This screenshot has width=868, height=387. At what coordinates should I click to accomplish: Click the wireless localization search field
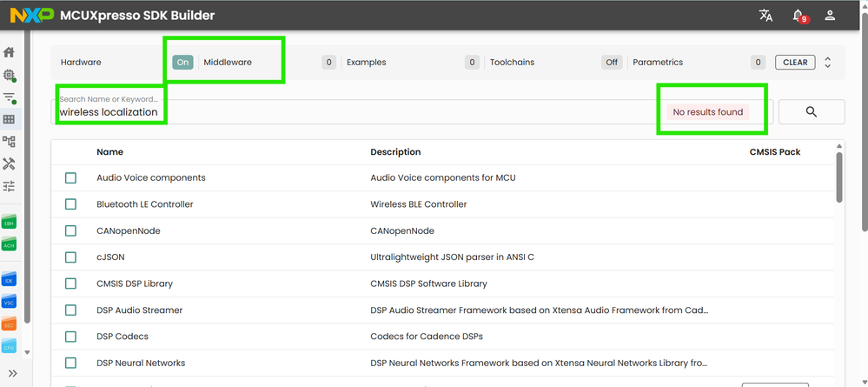click(348, 112)
